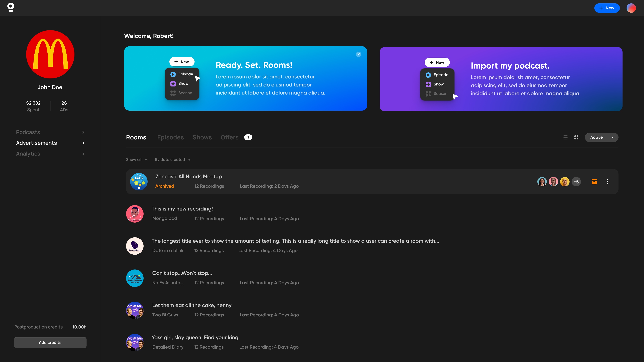
Task: Switch to the Episodes tab
Action: [x=170, y=137]
